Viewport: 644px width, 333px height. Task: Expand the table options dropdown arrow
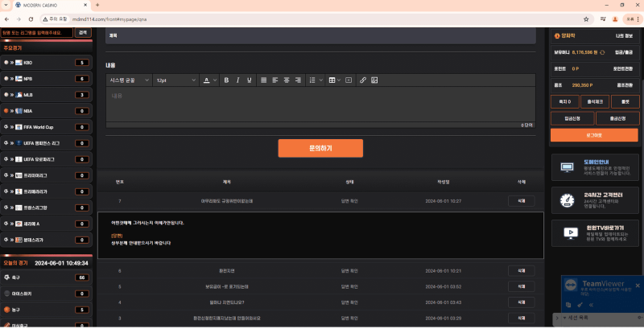coord(339,80)
